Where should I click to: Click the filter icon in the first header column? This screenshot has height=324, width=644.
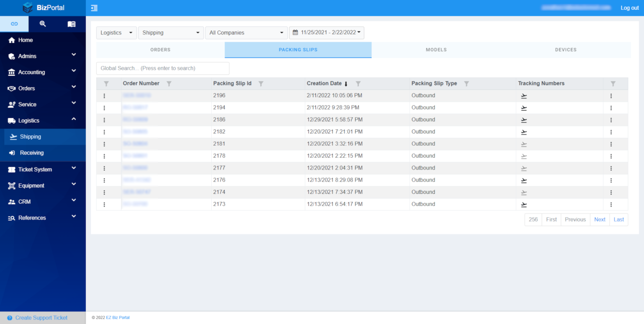coord(106,83)
